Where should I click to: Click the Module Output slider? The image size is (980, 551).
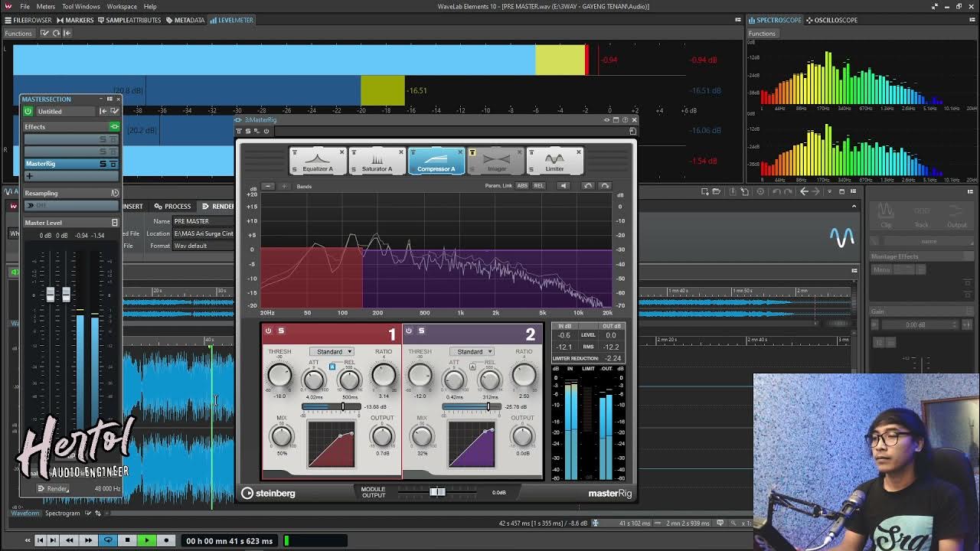(437, 492)
